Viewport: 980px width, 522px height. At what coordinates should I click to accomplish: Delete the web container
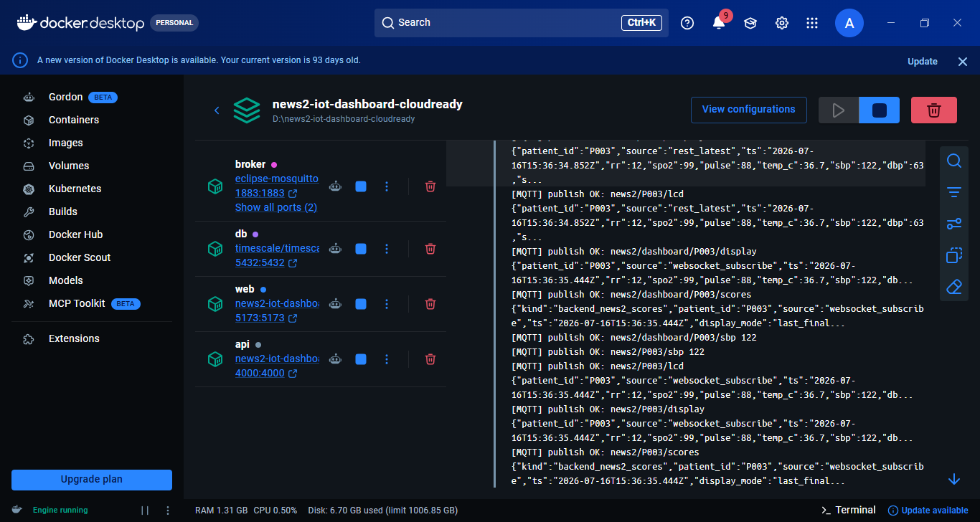click(x=430, y=304)
